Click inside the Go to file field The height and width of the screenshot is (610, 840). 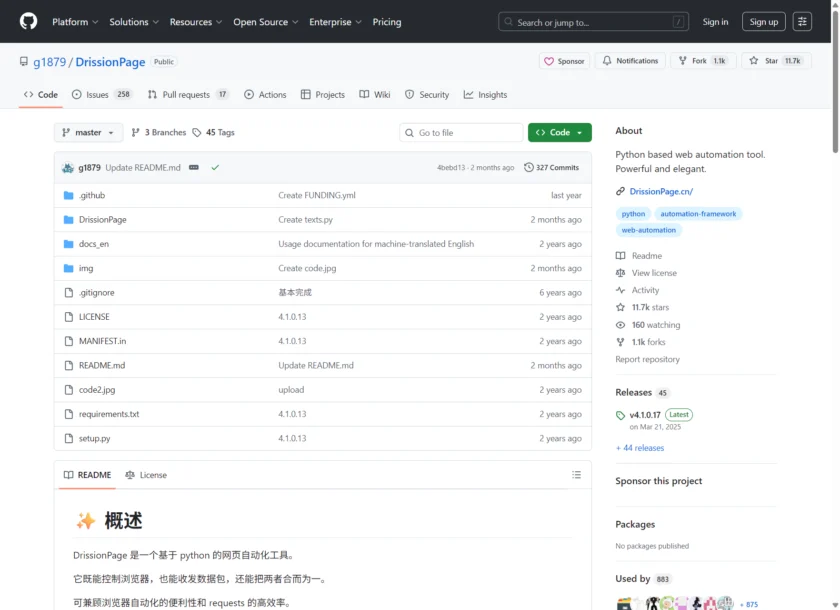coord(460,131)
